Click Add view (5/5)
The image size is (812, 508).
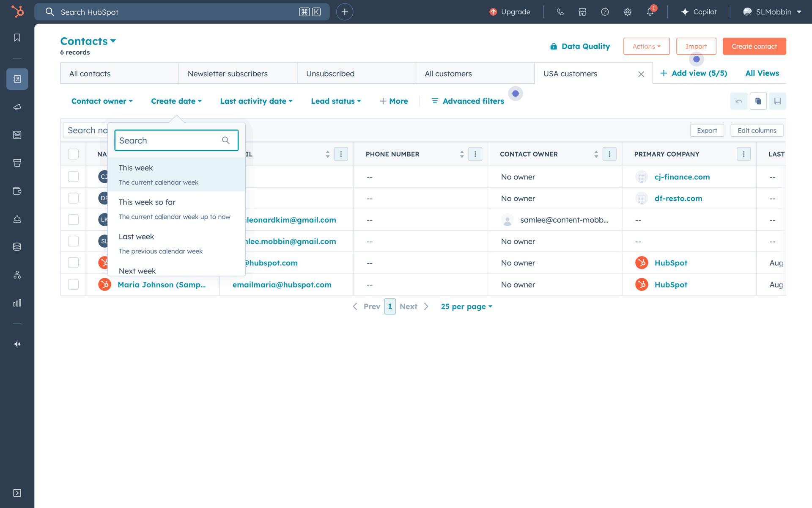694,73
